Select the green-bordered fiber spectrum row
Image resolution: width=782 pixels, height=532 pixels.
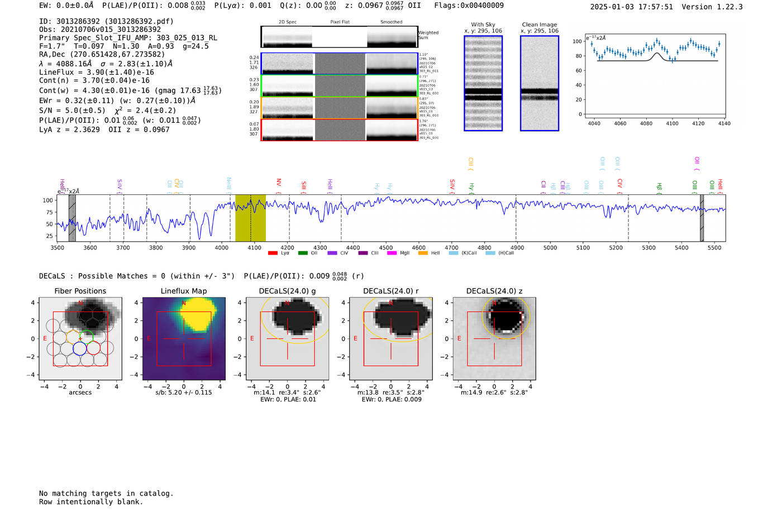point(339,86)
